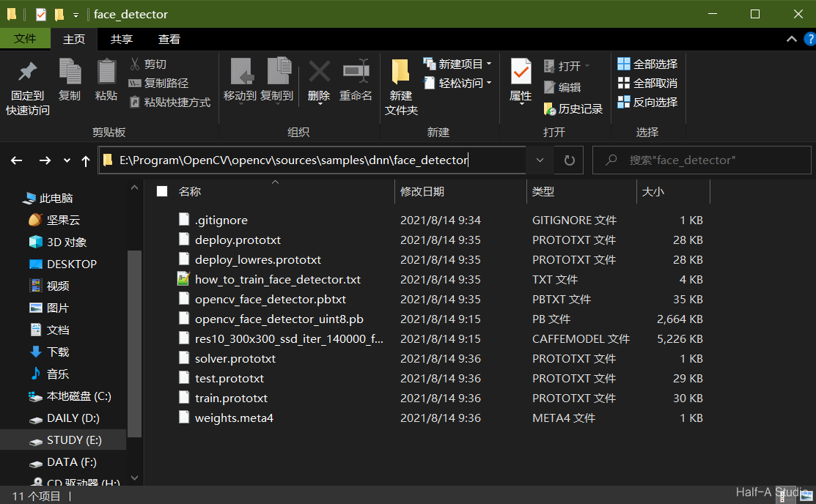The width and height of the screenshot is (816, 504).
Task: Open History (历史记录)
Action: click(x=573, y=108)
